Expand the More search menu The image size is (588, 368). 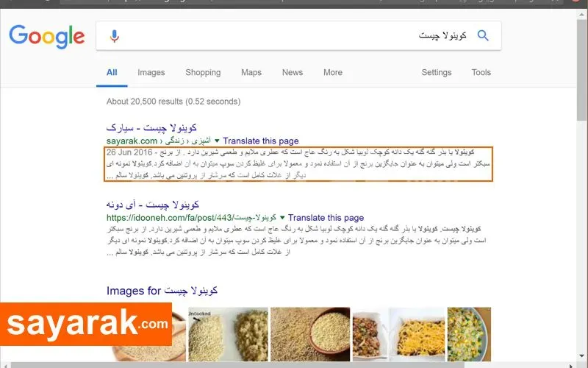click(333, 72)
